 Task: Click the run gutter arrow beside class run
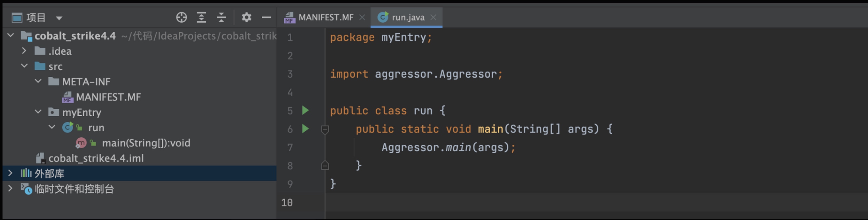305,111
